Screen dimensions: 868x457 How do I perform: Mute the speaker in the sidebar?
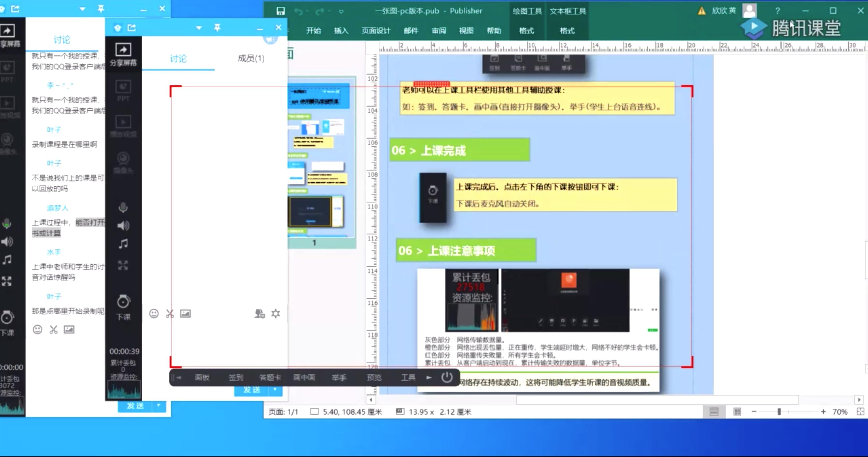pyautogui.click(x=123, y=226)
